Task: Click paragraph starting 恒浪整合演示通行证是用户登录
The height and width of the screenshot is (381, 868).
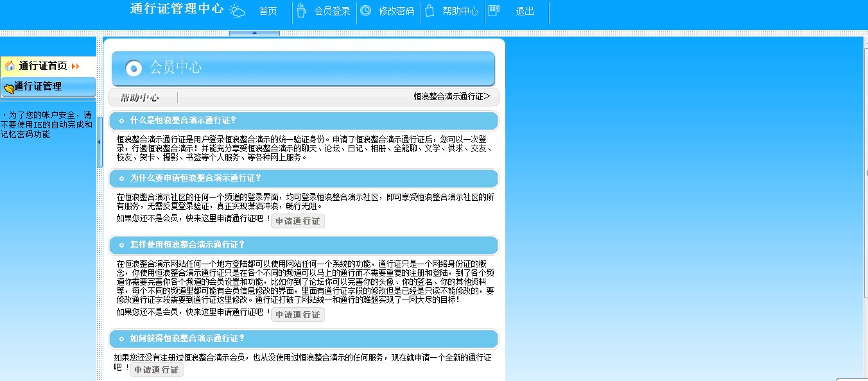Action: pyautogui.click(x=305, y=148)
